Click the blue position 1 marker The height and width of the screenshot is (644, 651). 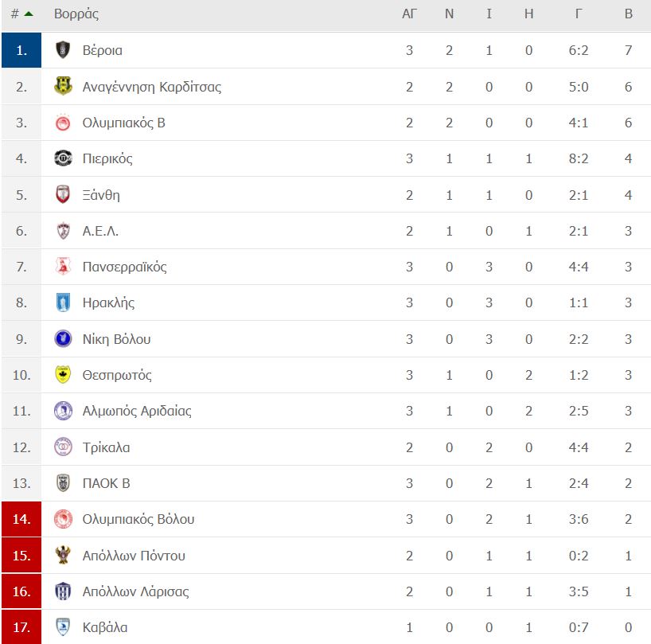coord(21,50)
